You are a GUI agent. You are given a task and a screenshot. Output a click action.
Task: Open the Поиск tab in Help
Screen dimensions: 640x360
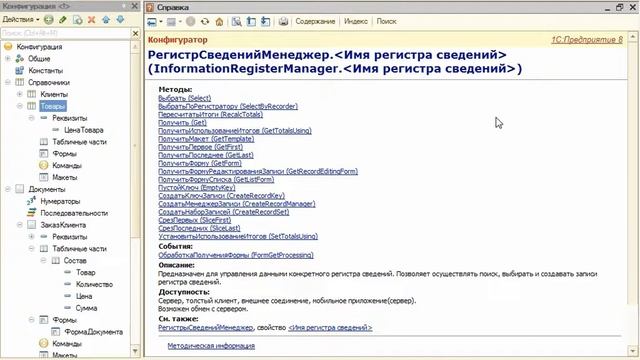click(x=386, y=22)
